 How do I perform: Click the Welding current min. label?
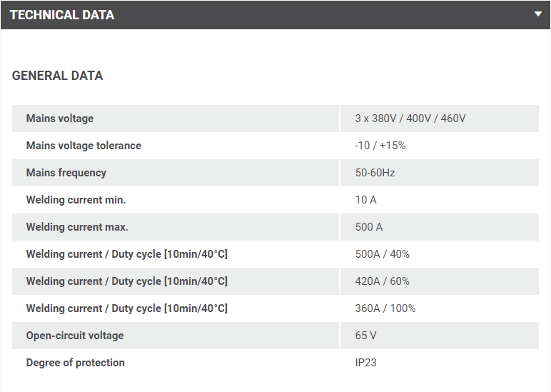(x=76, y=200)
